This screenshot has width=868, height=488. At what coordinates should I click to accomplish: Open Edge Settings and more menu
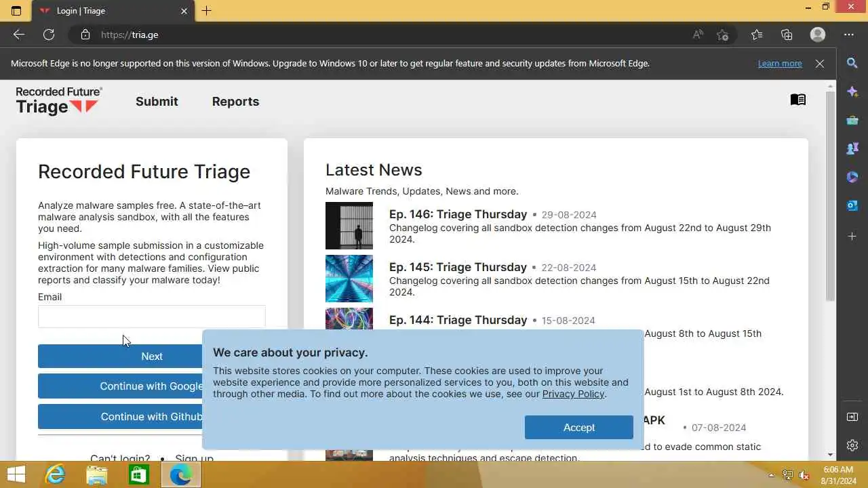tap(849, 35)
